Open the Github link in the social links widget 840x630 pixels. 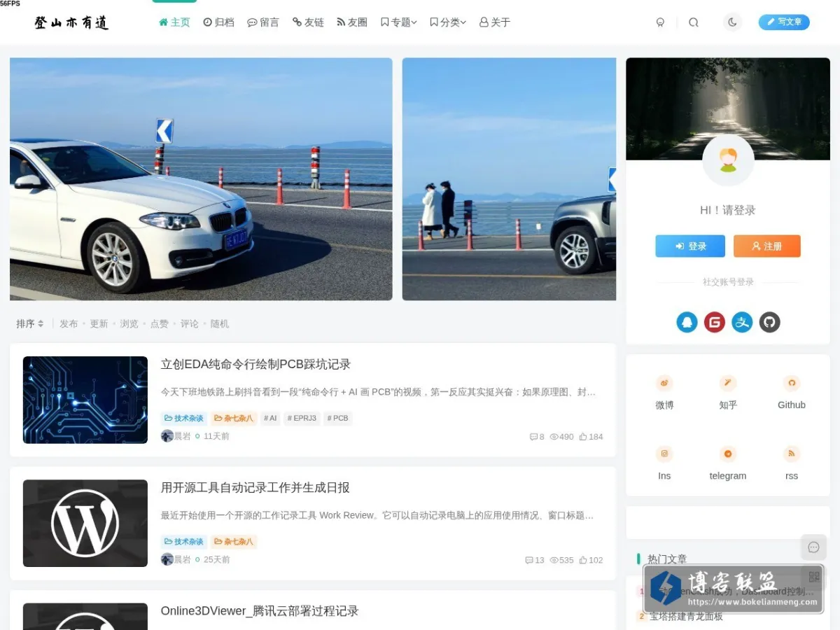792,393
